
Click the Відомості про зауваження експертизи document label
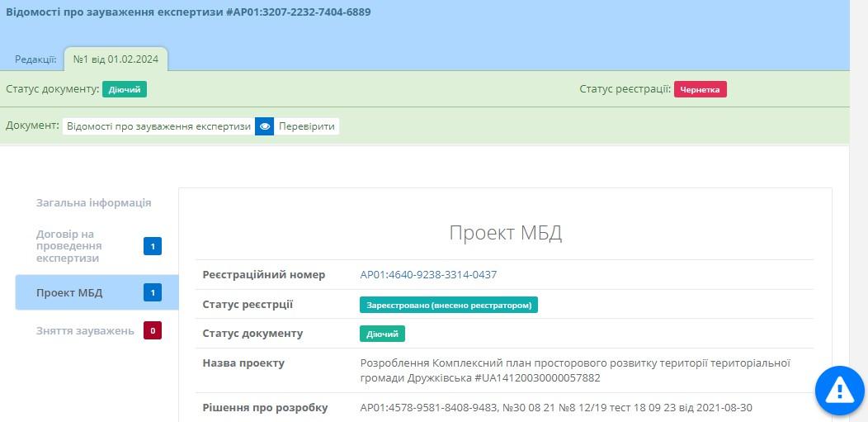(x=158, y=126)
